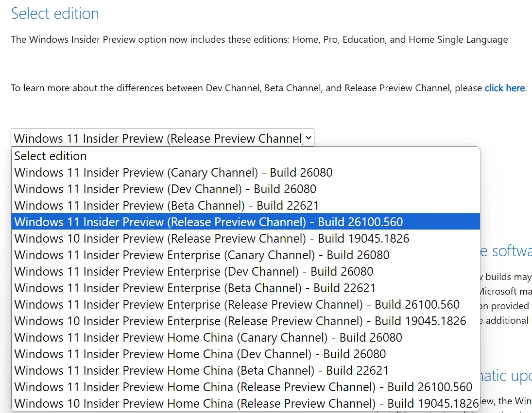Click the 'Select edition' page heading

coord(55,14)
